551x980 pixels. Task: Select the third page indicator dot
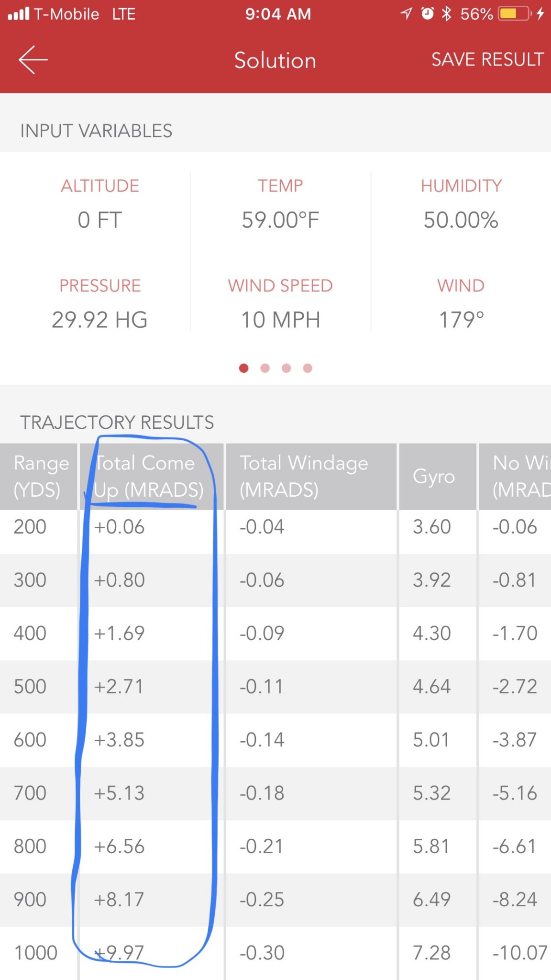click(287, 368)
